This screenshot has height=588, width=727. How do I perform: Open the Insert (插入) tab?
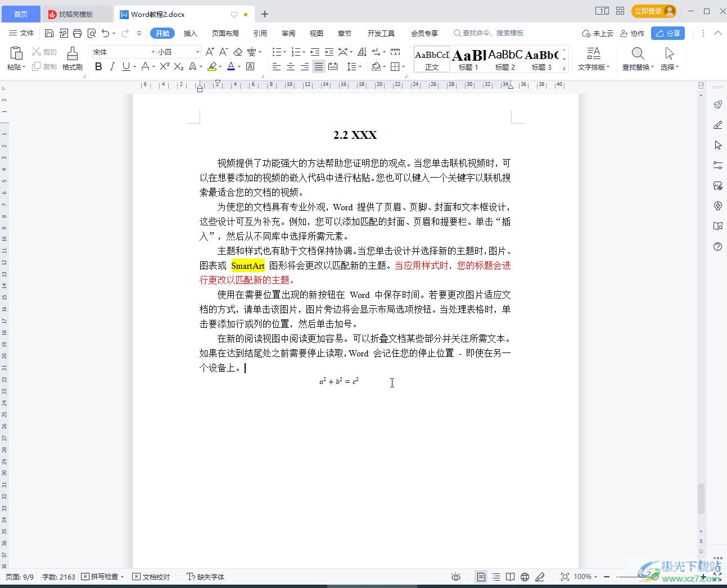tap(191, 33)
